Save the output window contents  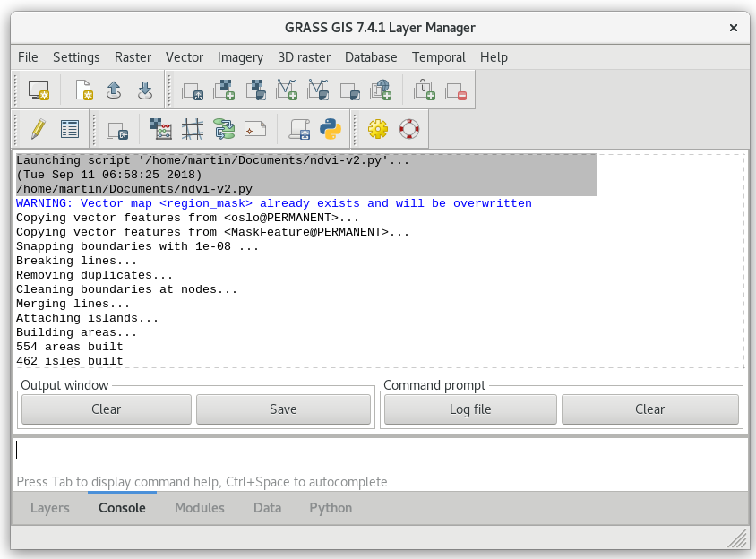[x=283, y=409]
